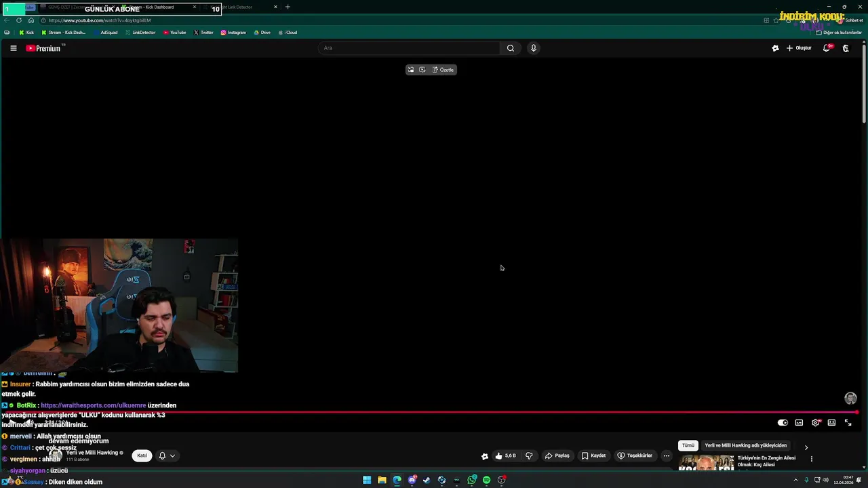This screenshot has width=868, height=488.
Task: Open the Drive bookmark
Action: pos(262,33)
